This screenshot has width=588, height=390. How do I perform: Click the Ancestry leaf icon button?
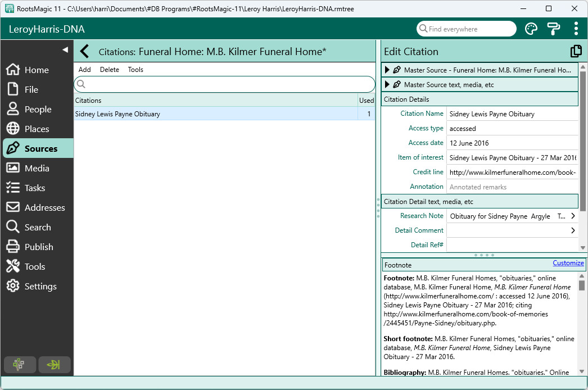[55, 365]
